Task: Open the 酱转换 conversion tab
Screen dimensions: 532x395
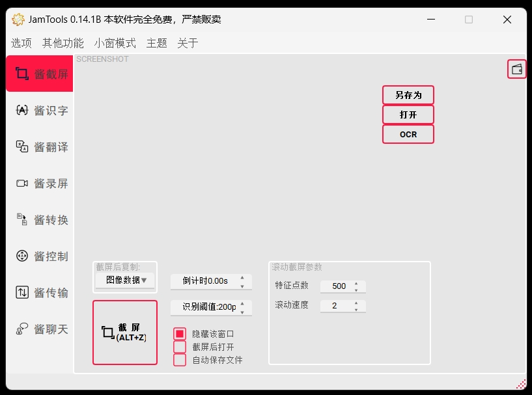Action: click(x=40, y=220)
